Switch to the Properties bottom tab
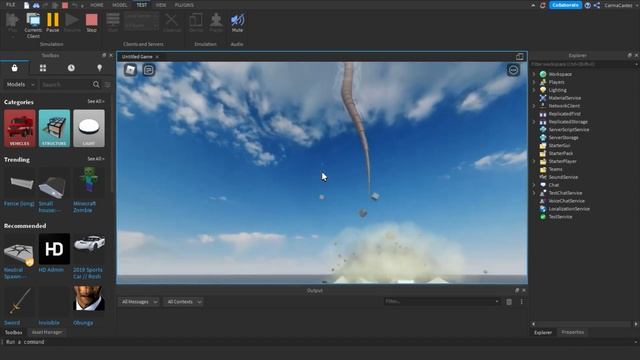 click(x=573, y=332)
